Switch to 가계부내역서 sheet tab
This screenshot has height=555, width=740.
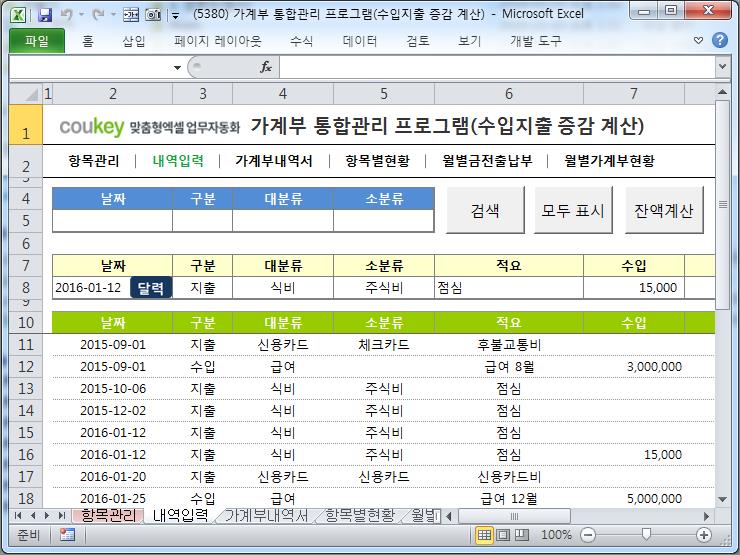coord(267,515)
